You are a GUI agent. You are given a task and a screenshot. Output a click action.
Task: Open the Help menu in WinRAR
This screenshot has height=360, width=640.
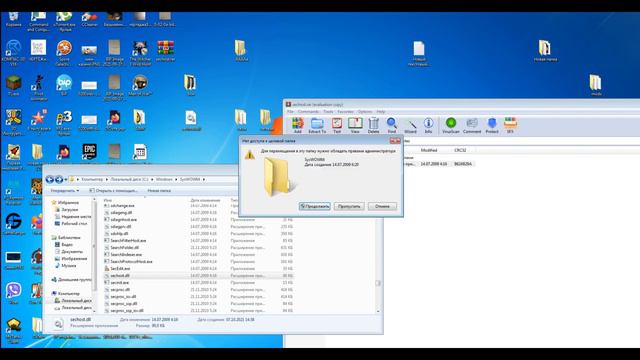coord(381,111)
